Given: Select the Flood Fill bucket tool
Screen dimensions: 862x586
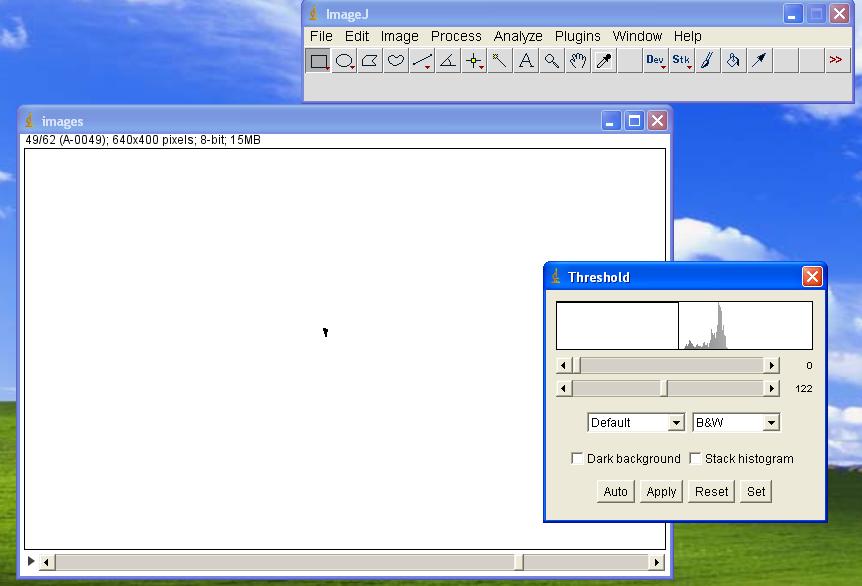Looking at the screenshot, I should click(733, 60).
